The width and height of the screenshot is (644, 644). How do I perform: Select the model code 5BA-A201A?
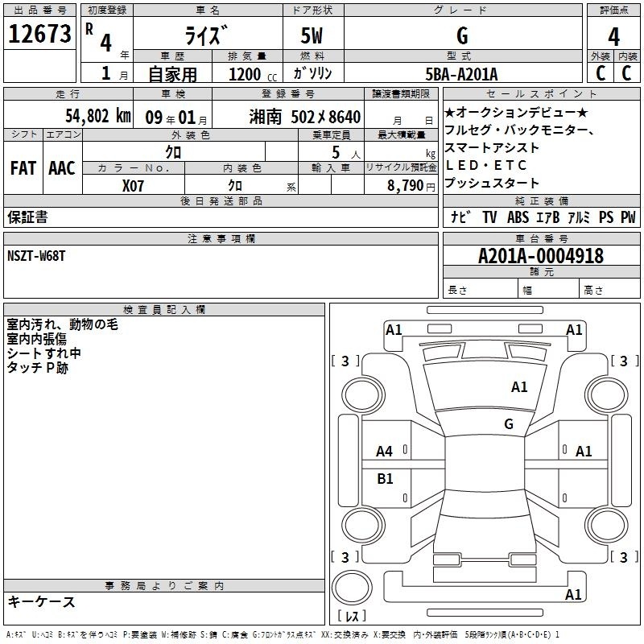click(461, 73)
